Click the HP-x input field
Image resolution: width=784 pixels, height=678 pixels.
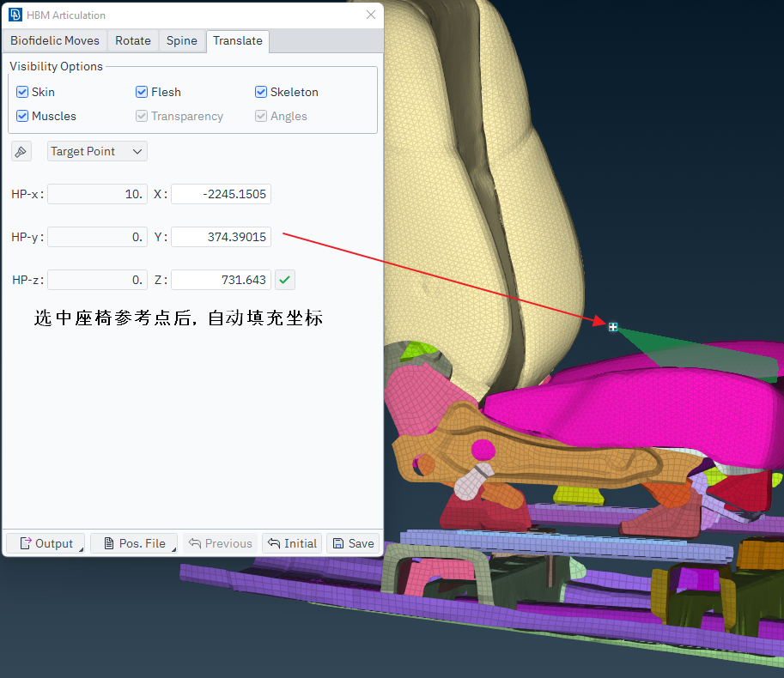pyautogui.click(x=98, y=194)
